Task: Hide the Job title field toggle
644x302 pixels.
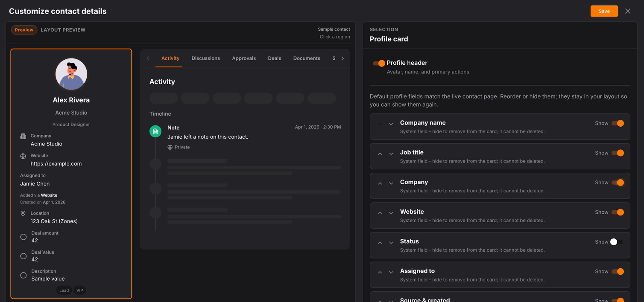Action: [618, 153]
